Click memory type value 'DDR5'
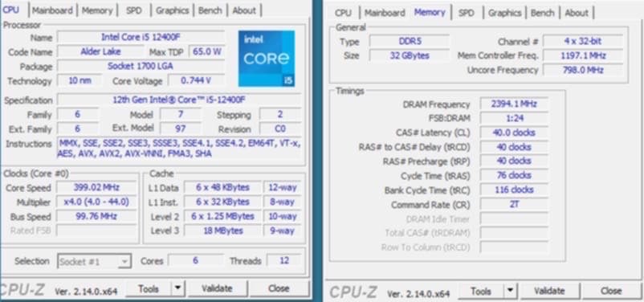The height and width of the screenshot is (302, 644). (410, 41)
